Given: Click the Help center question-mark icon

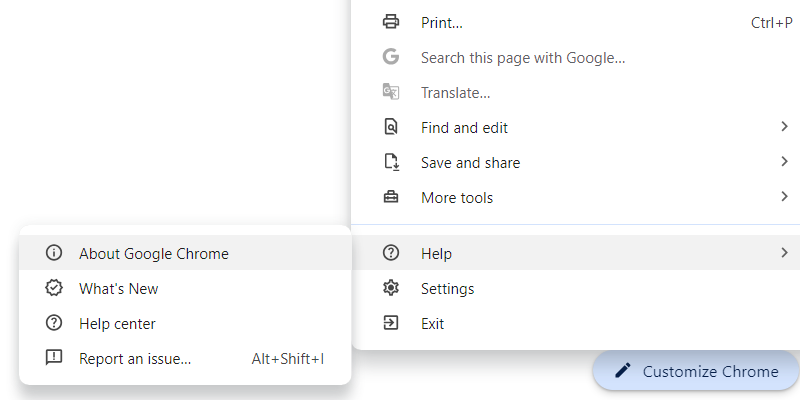Looking at the screenshot, I should tap(54, 323).
